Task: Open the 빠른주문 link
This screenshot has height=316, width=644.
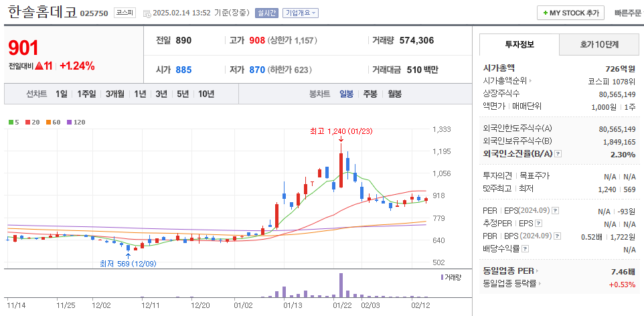Action: click(627, 13)
